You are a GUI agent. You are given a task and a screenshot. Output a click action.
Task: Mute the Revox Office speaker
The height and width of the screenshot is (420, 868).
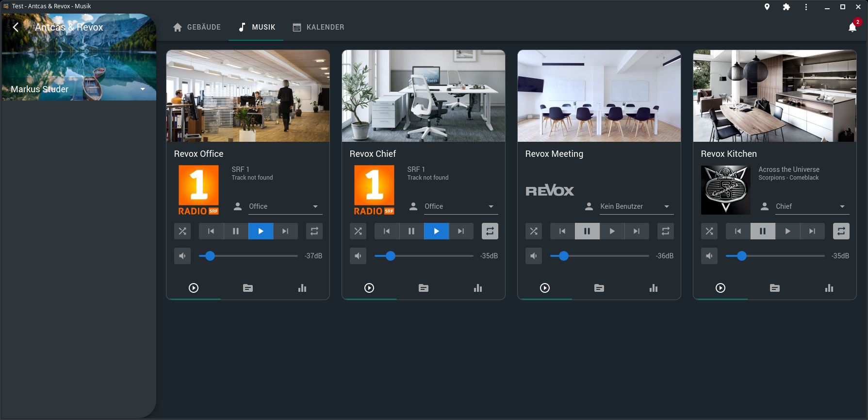182,256
